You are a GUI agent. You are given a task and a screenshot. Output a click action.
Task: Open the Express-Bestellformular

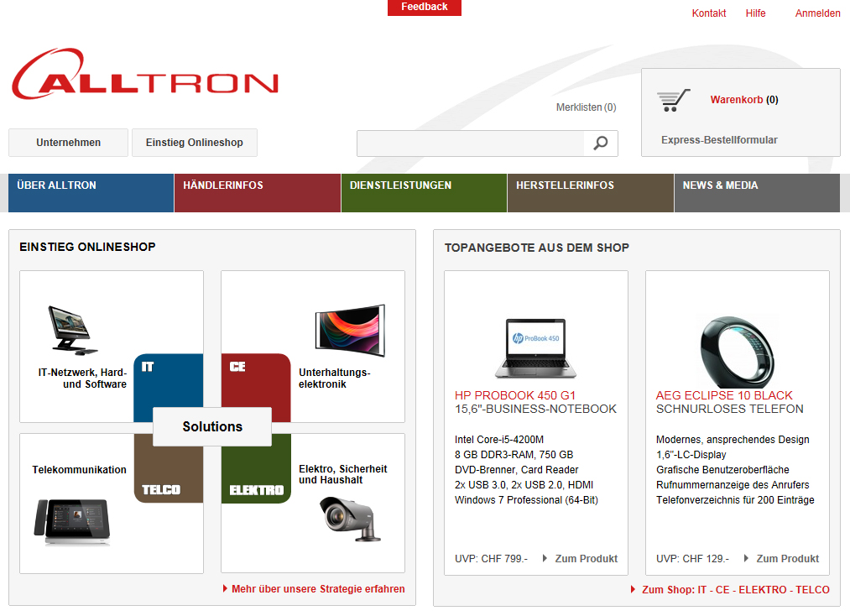point(719,140)
